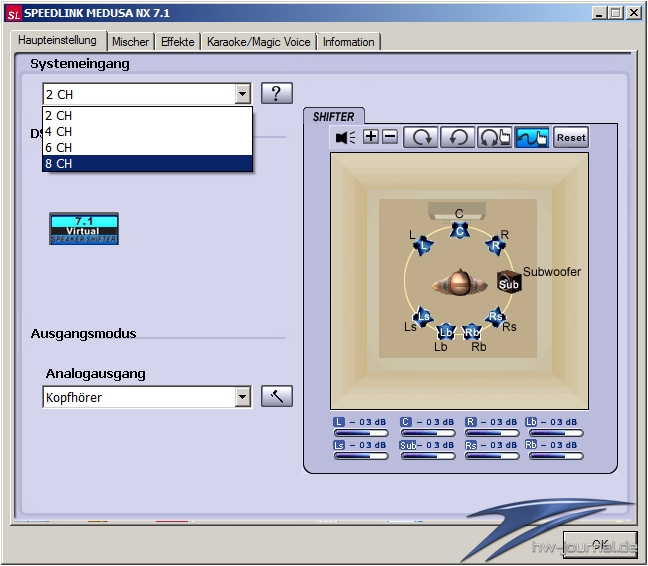This screenshot has width=648, height=566.
Task: Click the C channel label badge
Action: (x=406, y=422)
